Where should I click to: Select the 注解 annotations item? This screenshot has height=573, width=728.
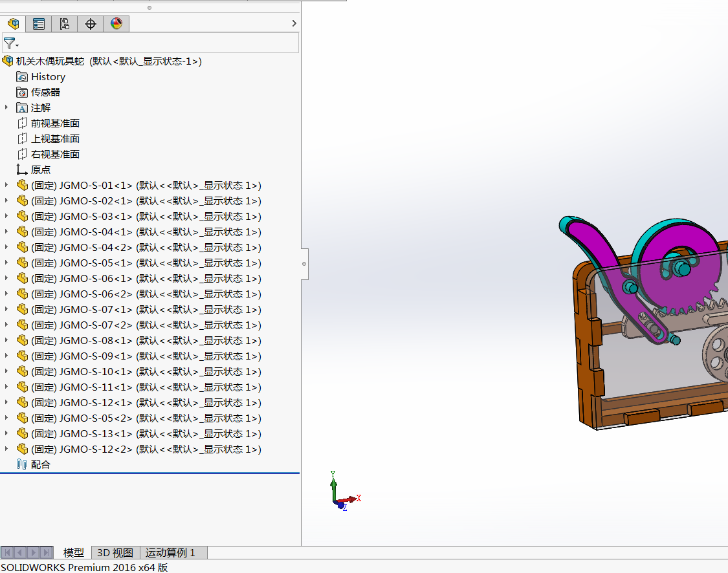pos(40,107)
